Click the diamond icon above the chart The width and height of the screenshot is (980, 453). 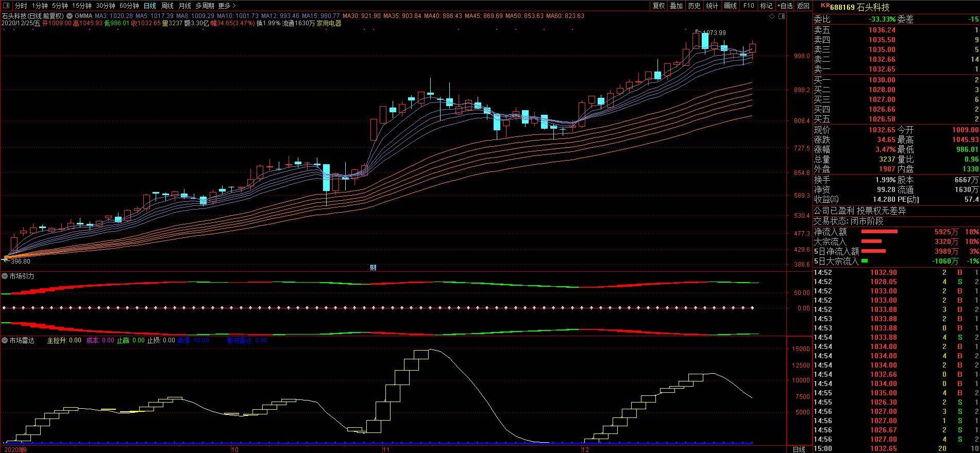772,16
